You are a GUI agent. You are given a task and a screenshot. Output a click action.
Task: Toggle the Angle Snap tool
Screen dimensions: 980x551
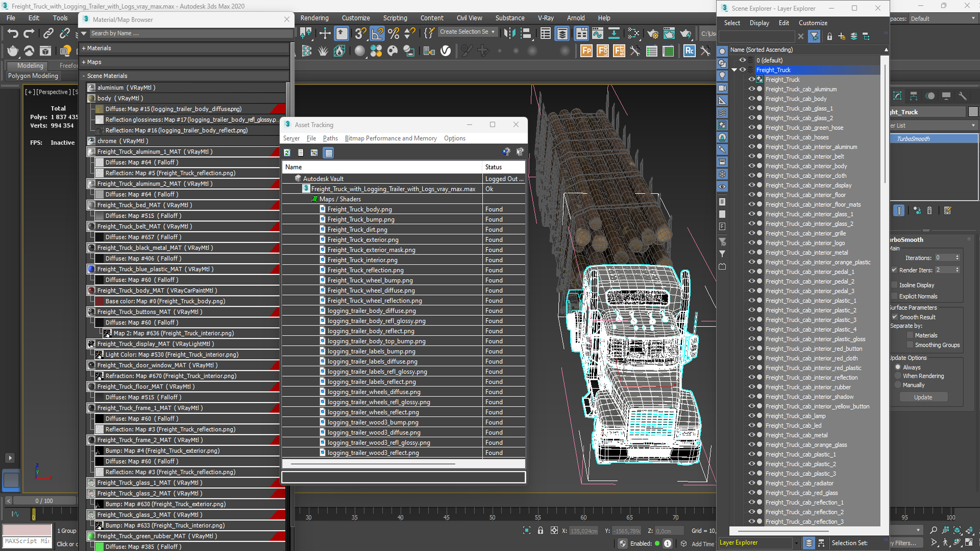(x=377, y=34)
